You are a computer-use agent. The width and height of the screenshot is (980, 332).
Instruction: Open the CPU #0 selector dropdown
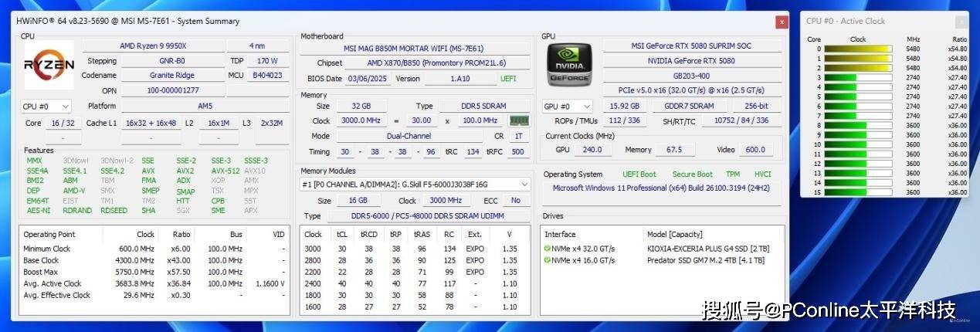(x=46, y=107)
